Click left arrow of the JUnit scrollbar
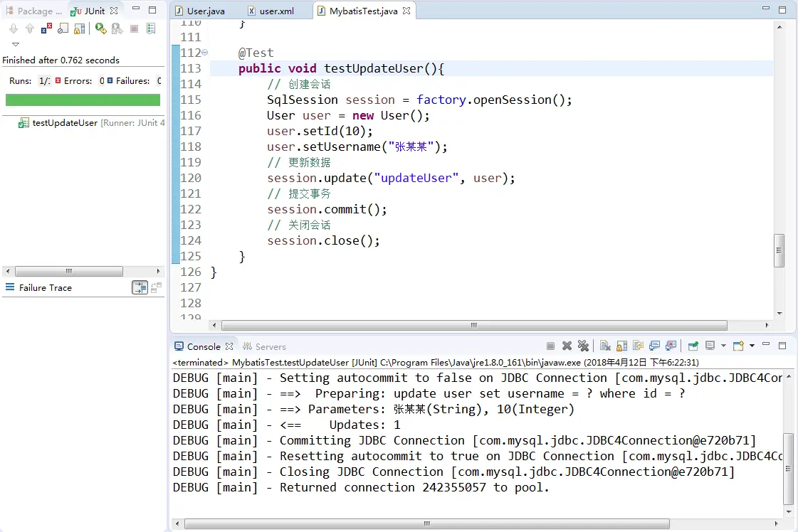This screenshot has height=532, width=798. 8,271
